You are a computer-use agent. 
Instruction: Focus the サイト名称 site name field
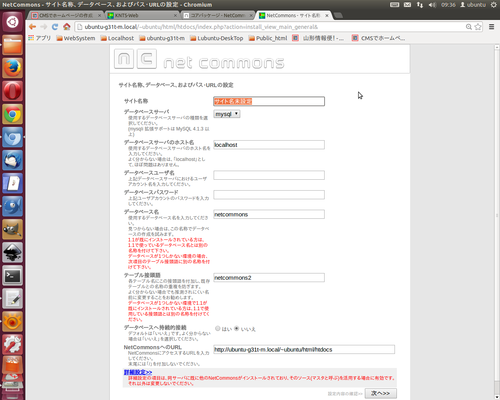[x=269, y=101]
